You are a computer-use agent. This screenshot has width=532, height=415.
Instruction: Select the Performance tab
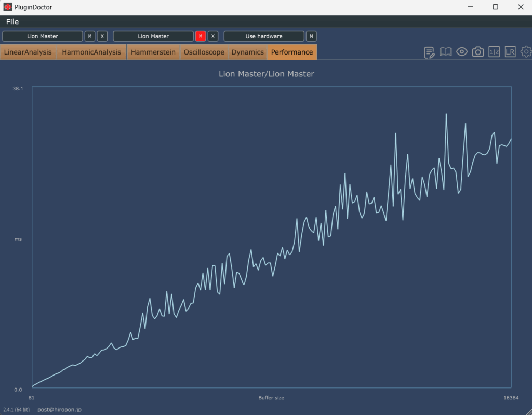(x=292, y=52)
